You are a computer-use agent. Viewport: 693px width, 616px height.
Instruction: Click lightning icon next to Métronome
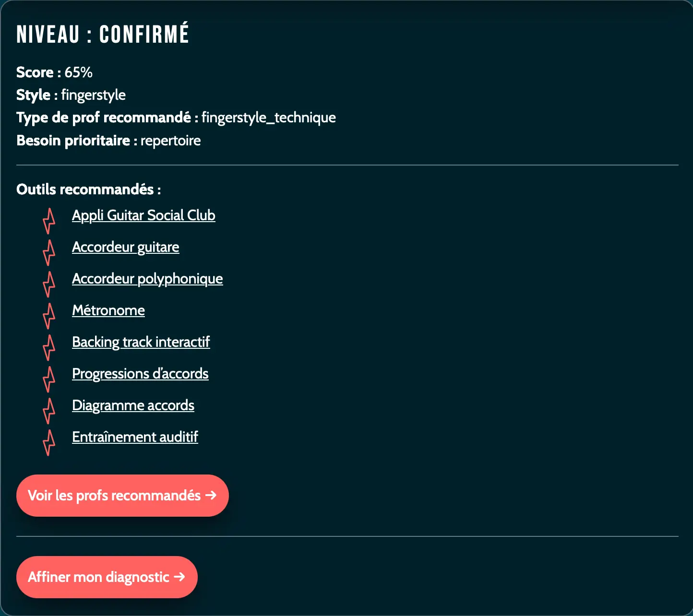click(x=49, y=316)
